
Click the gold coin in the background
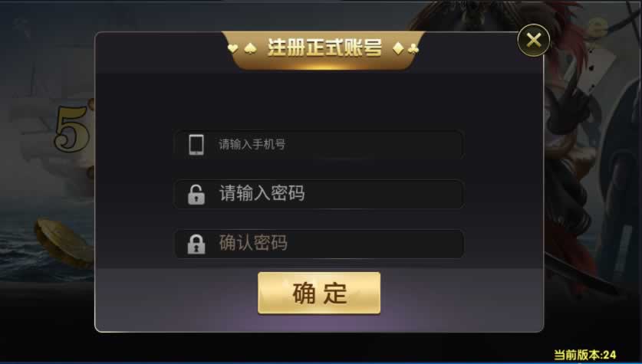pos(64,242)
